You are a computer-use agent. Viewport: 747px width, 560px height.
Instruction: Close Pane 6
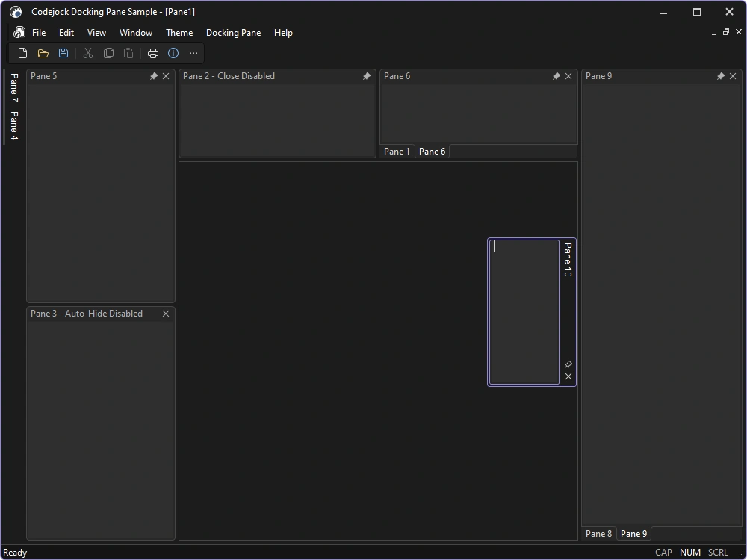click(568, 76)
